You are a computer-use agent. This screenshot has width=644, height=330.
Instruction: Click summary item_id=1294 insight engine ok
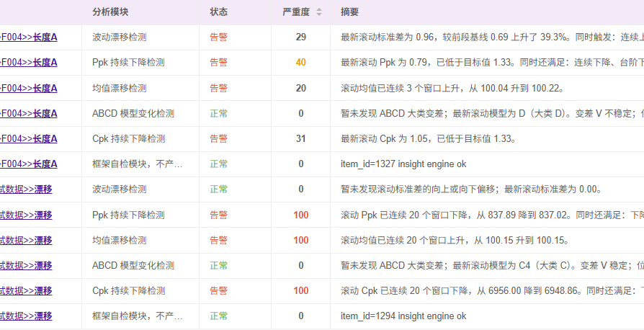pos(403,316)
